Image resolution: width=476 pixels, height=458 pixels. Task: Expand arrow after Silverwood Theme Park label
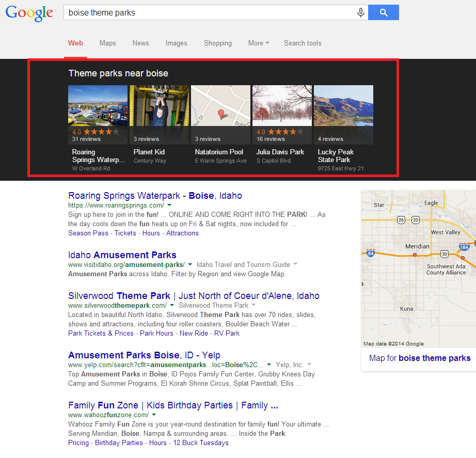click(253, 305)
